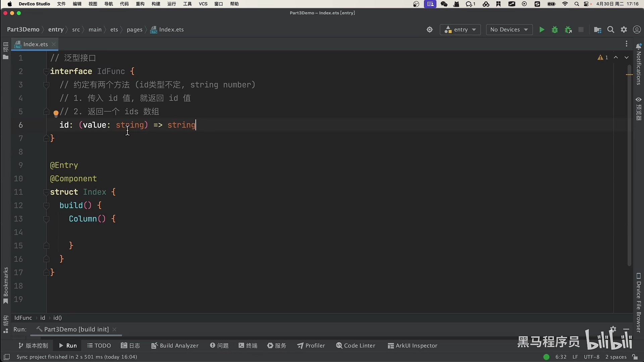Start debugging with the green bug icon
Viewport: 644px width, 362px height.
point(555,30)
